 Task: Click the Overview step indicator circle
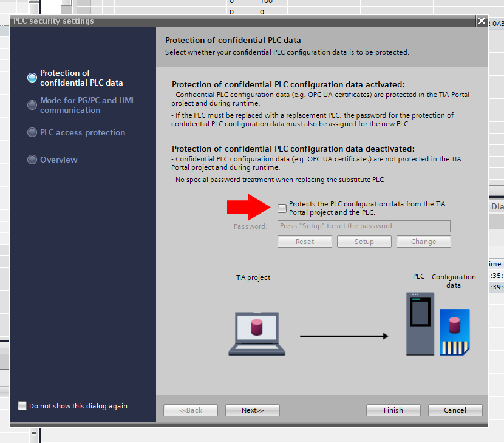coord(32,160)
